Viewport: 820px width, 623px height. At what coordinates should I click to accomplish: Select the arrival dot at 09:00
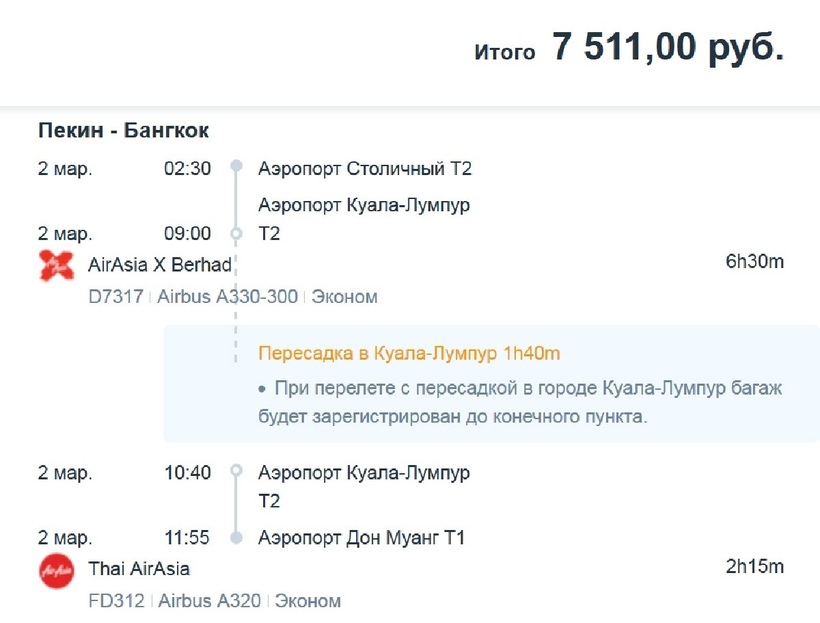pos(236,234)
